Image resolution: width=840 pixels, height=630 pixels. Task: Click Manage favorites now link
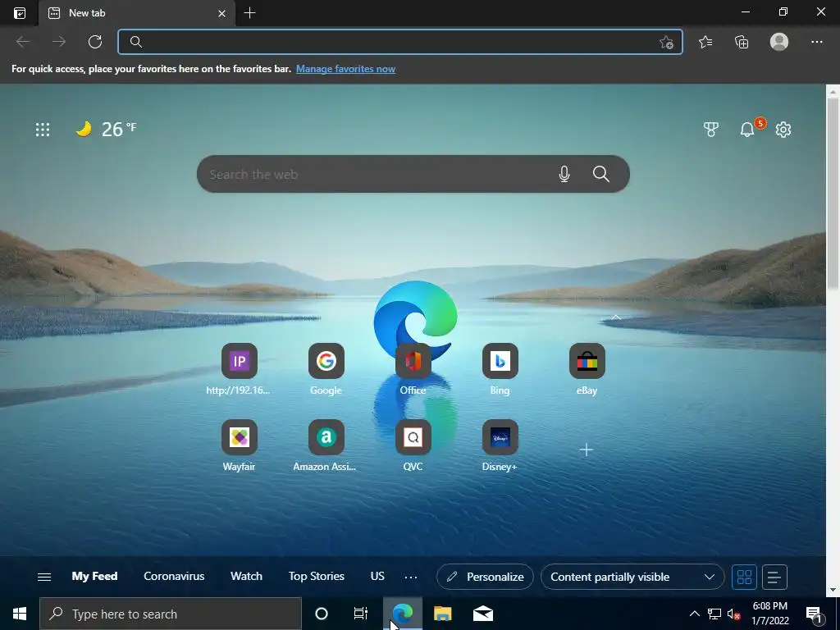click(x=345, y=69)
